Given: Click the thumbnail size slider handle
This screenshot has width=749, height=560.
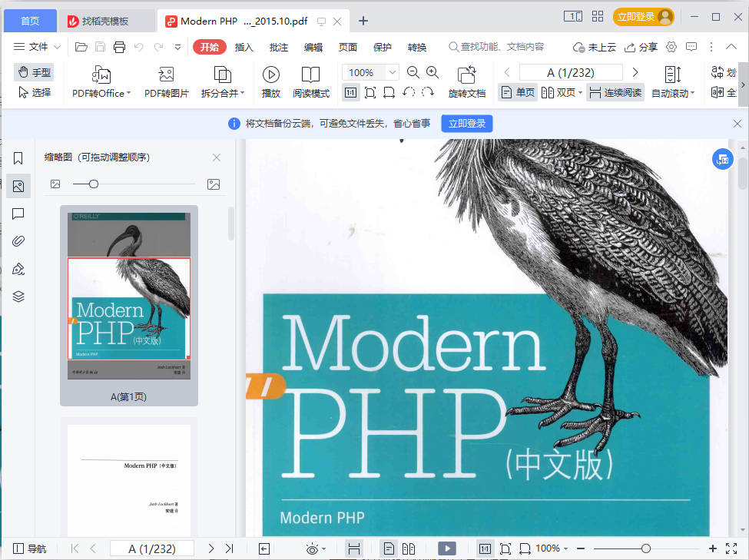Looking at the screenshot, I should [x=94, y=184].
